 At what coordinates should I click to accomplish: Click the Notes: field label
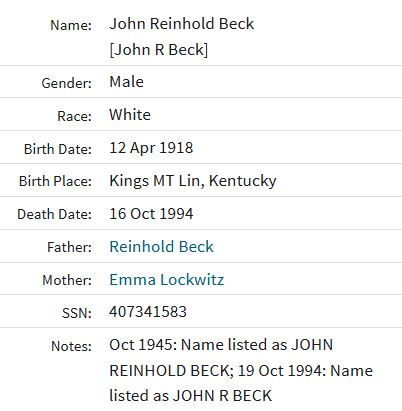pyautogui.click(x=71, y=346)
